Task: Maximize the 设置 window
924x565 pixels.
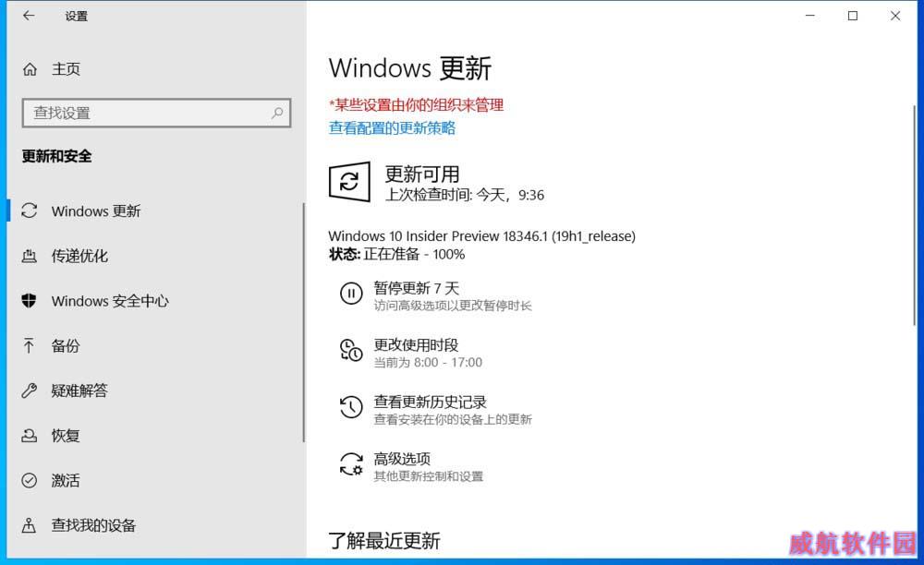Action: coord(853,16)
